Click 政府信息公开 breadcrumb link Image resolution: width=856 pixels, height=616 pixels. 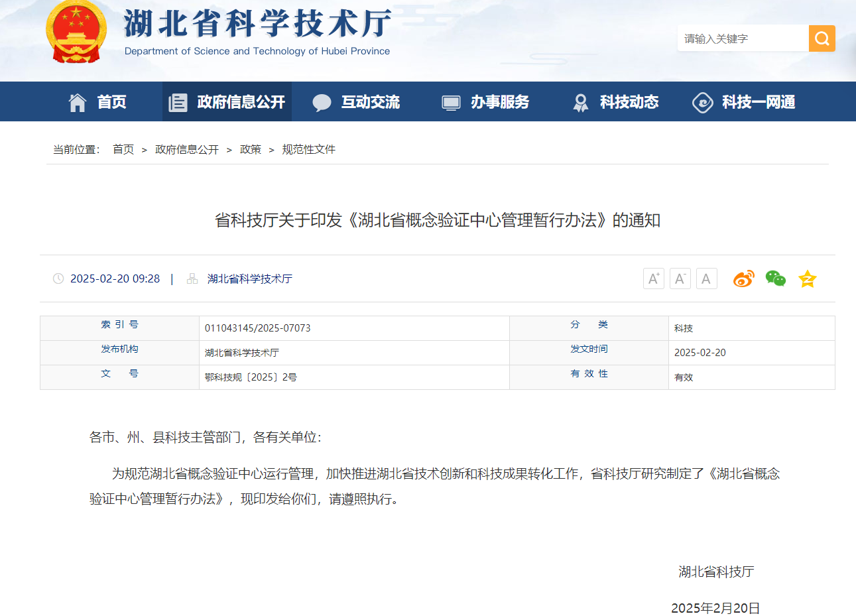pos(186,150)
